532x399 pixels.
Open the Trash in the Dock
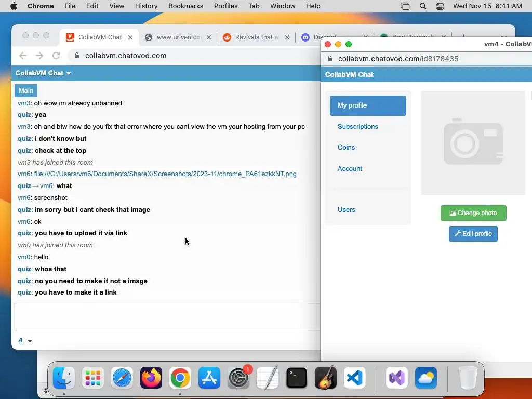(468, 378)
